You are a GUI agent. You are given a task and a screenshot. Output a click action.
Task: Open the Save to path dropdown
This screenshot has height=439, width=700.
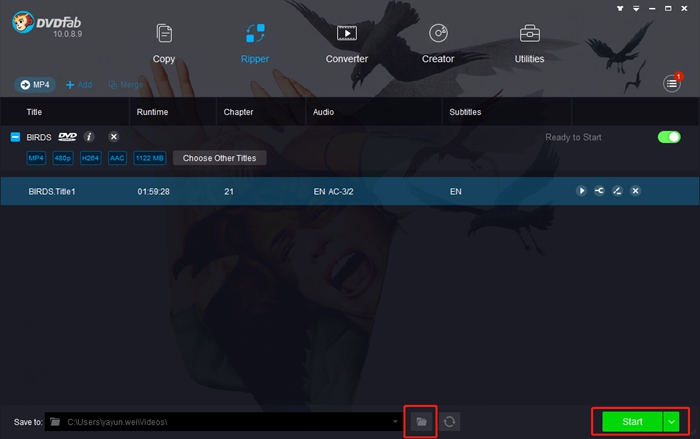(395, 422)
